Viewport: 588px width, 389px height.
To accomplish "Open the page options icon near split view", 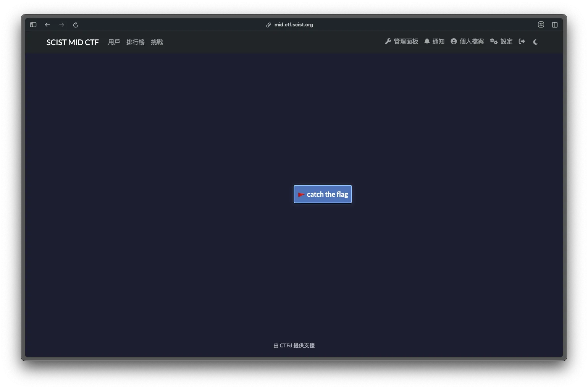I will pos(541,25).
